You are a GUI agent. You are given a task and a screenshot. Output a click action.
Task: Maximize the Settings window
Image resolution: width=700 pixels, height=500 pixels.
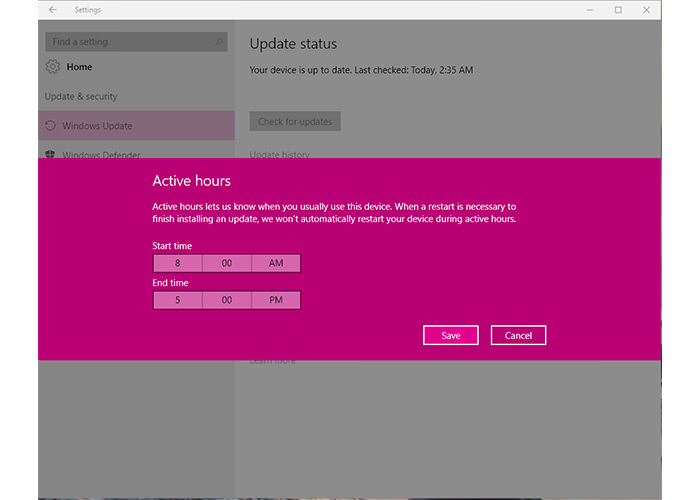click(x=618, y=10)
